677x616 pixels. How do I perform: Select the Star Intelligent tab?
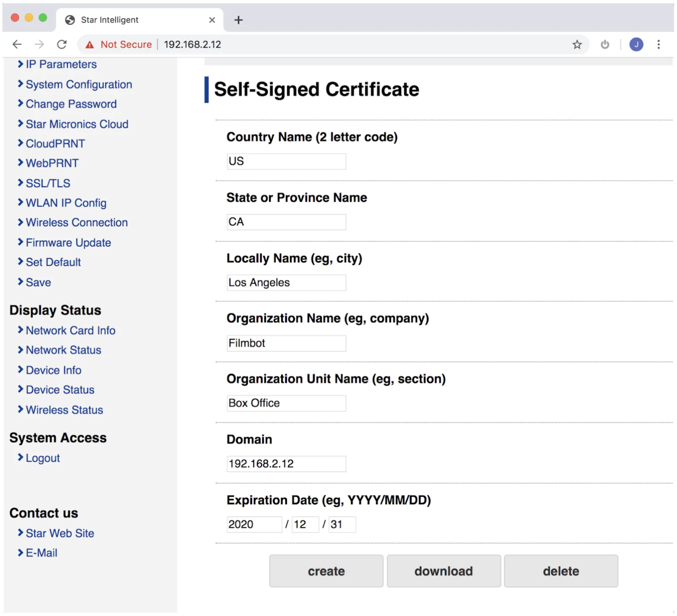pos(140,20)
